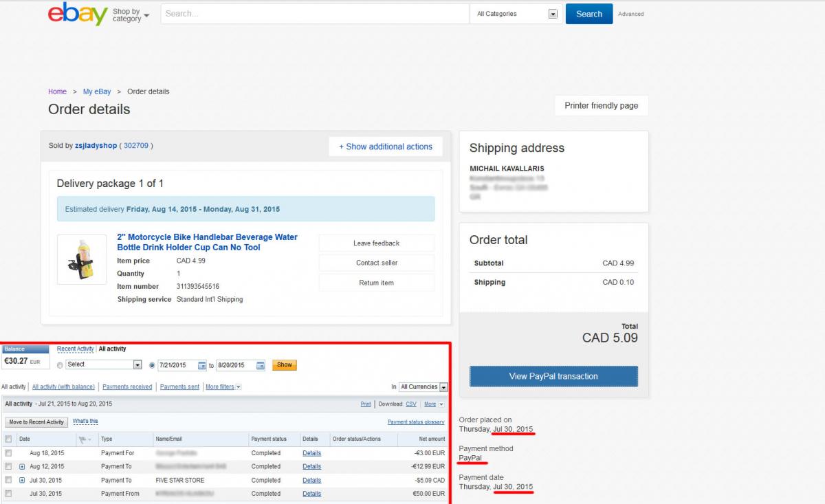Expand the More filters dropdown
The width and height of the screenshot is (825, 504).
coord(223,387)
